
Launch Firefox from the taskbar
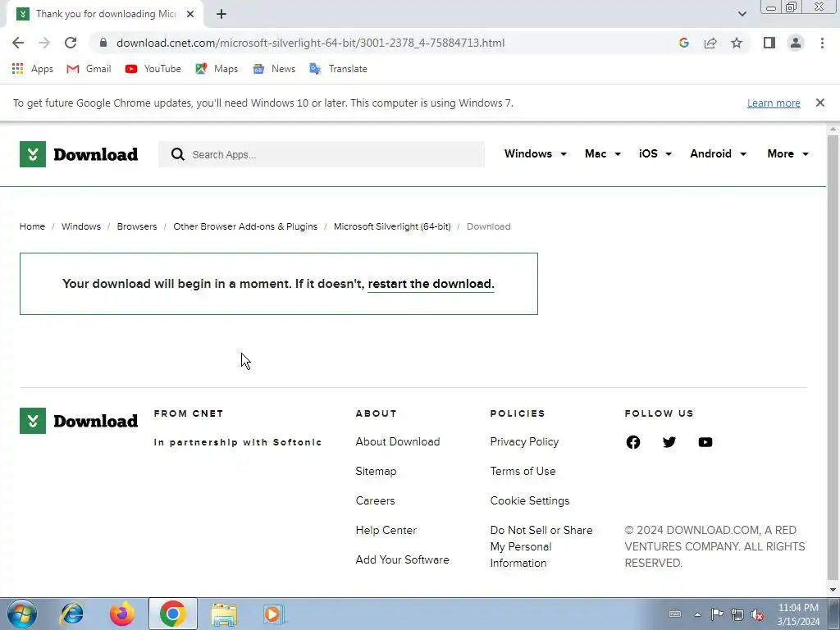pos(122,614)
